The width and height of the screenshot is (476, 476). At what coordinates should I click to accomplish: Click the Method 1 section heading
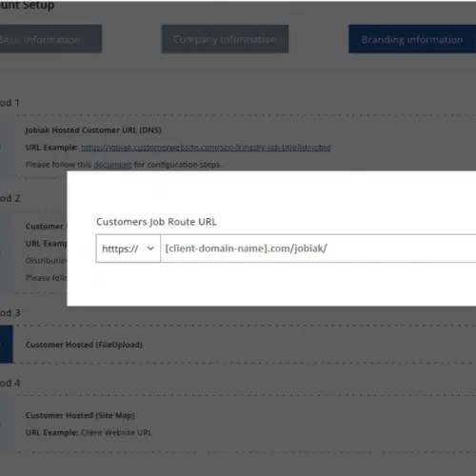pos(10,103)
